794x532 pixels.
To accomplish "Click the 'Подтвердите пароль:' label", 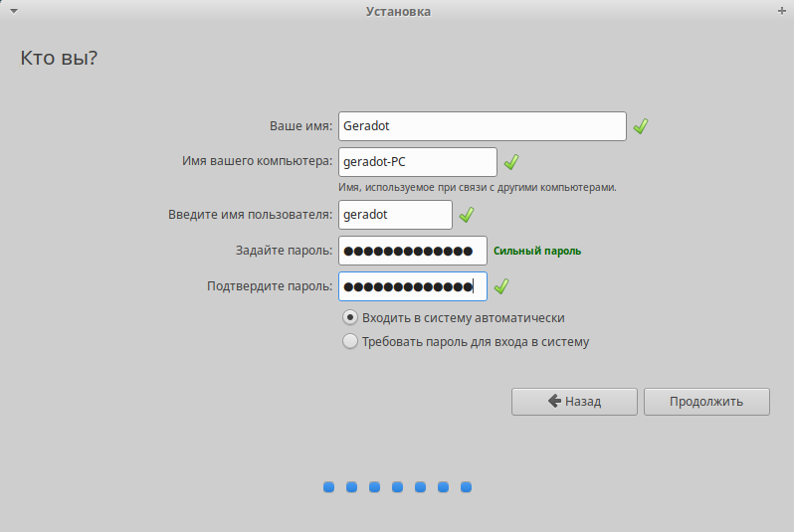I will (270, 286).
